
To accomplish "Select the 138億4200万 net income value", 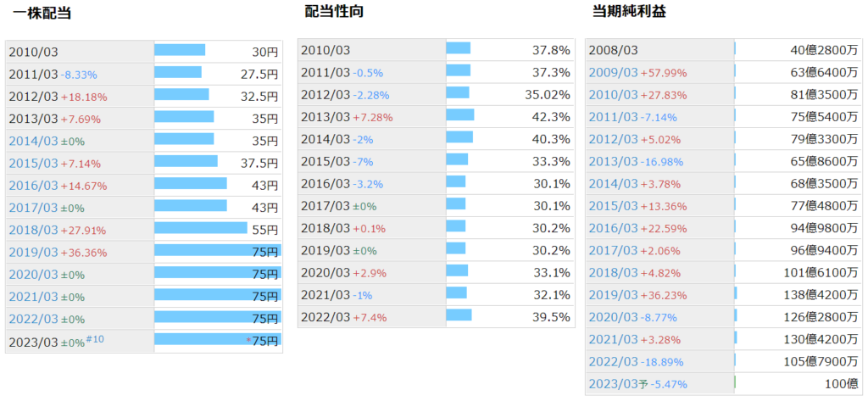I will point(821,295).
